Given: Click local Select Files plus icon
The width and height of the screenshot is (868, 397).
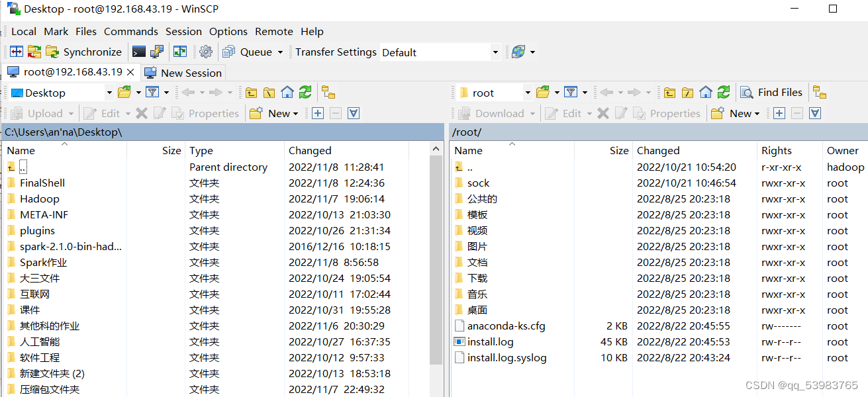Looking at the screenshot, I should pos(318,113).
